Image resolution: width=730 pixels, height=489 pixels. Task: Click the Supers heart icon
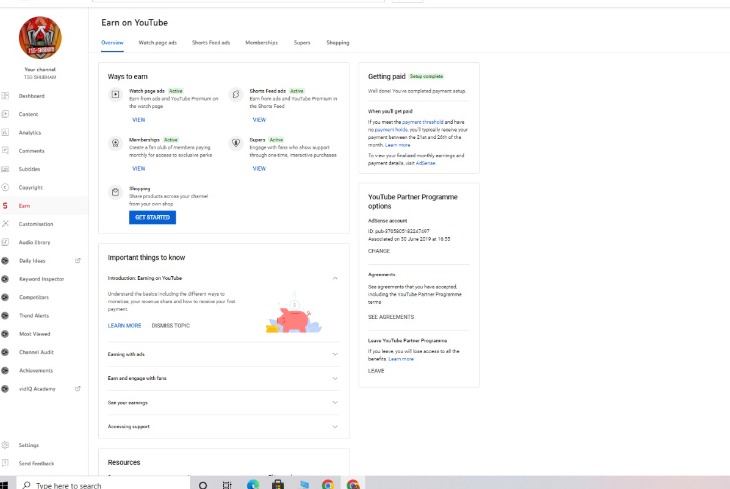[236, 143]
